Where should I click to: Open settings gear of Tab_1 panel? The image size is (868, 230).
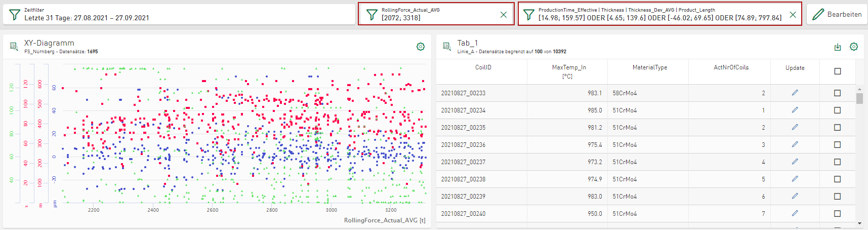coord(854,47)
